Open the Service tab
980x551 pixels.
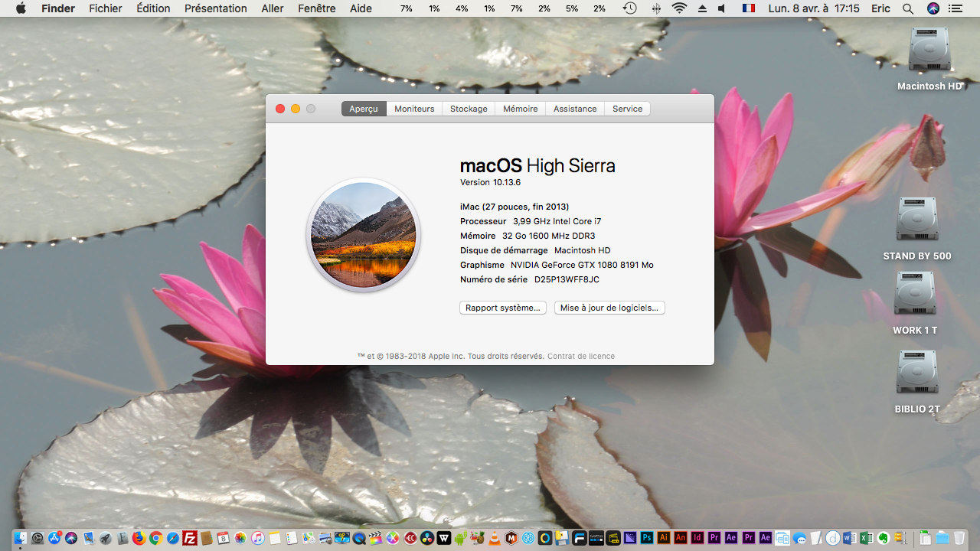[x=627, y=109]
